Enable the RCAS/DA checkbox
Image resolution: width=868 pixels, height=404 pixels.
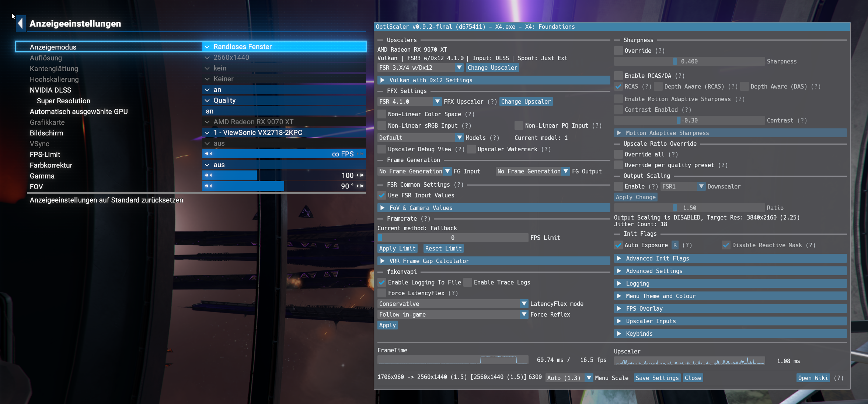click(618, 76)
